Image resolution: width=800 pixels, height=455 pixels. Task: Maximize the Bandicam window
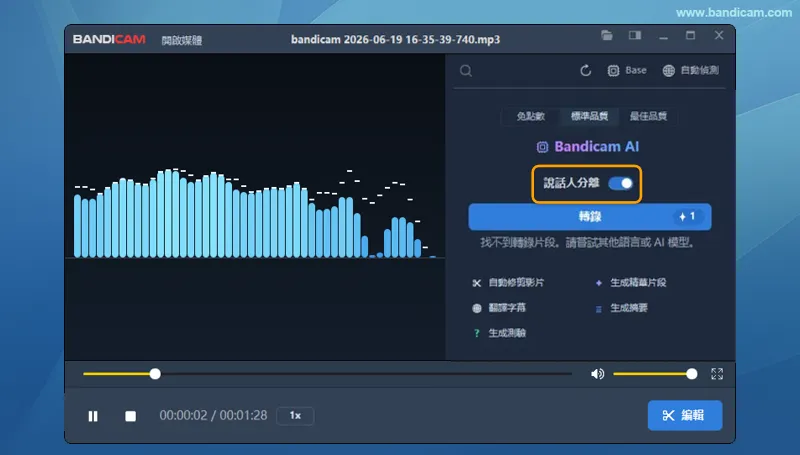coord(690,35)
